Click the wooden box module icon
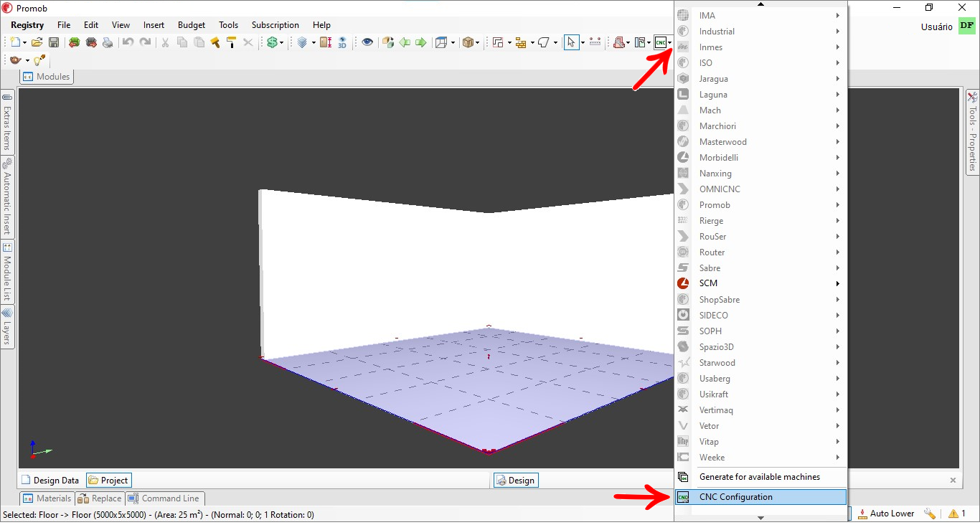 coord(468,43)
